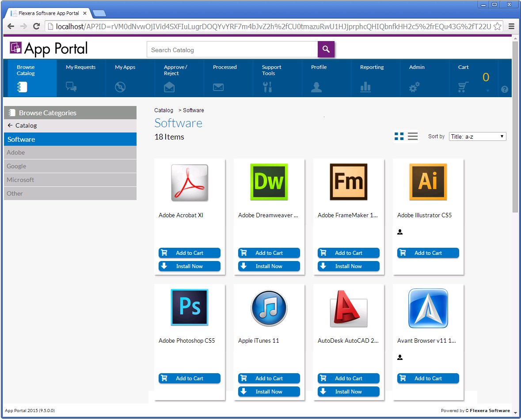Click the Approve/Reject envelope icon

(x=169, y=87)
